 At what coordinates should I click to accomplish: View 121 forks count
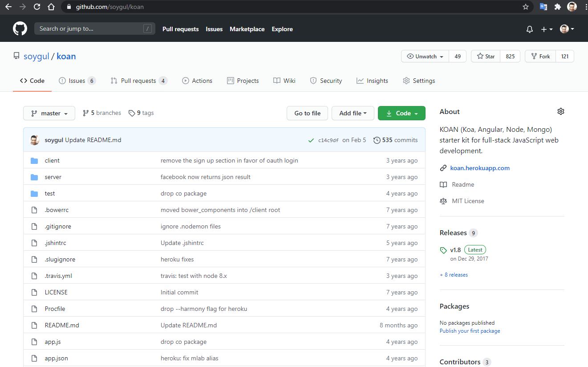pyautogui.click(x=565, y=56)
